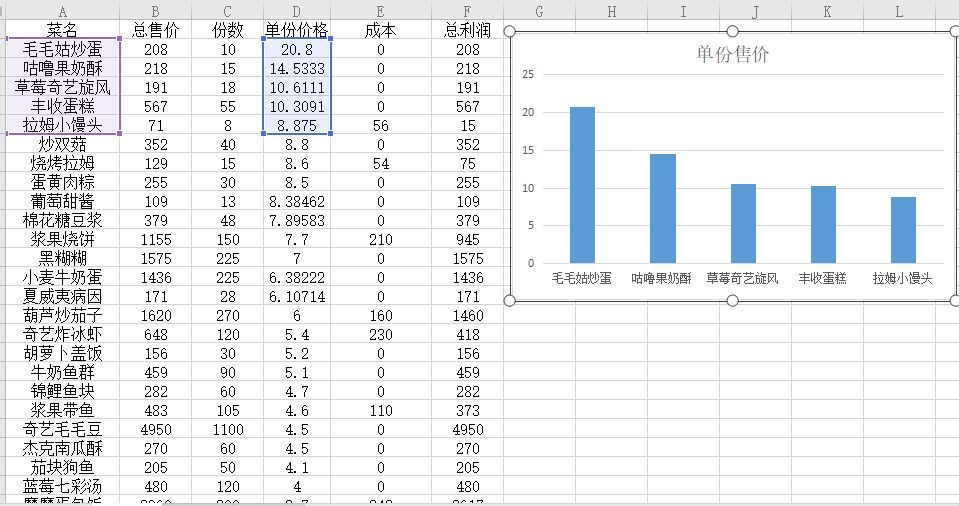Click total sales value 1575
This screenshot has height=506, width=959.
coord(155,258)
